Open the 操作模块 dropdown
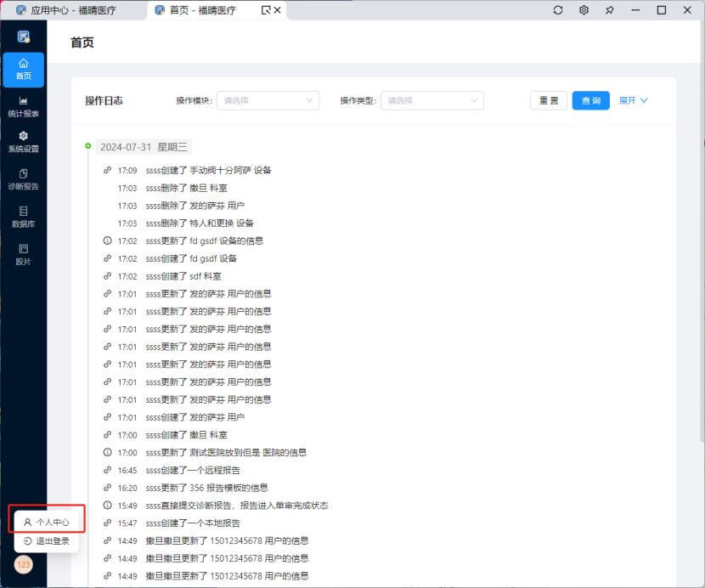The width and height of the screenshot is (705, 588). (x=268, y=100)
